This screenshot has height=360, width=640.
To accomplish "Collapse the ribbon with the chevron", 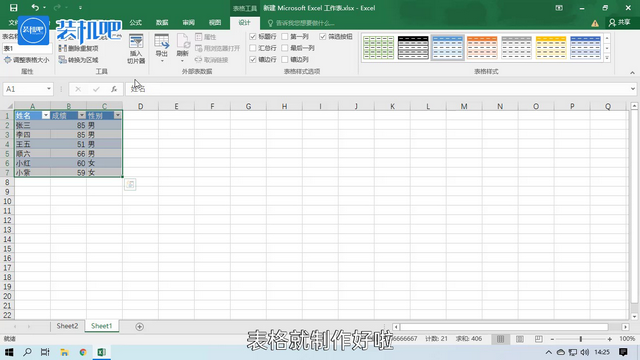I will (x=632, y=73).
